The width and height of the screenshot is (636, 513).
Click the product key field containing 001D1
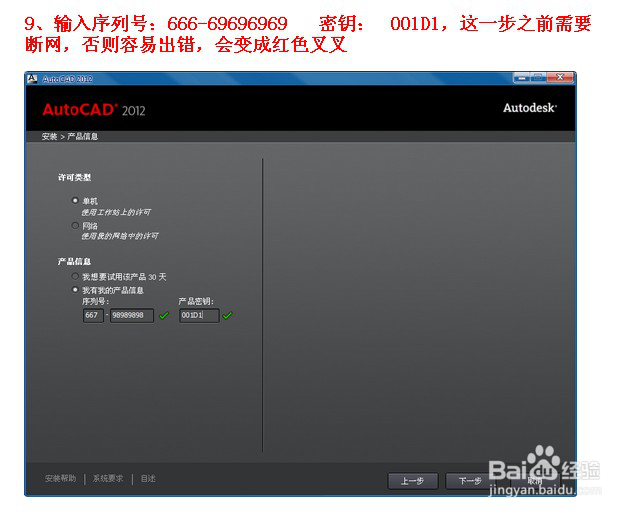pyautogui.click(x=199, y=316)
